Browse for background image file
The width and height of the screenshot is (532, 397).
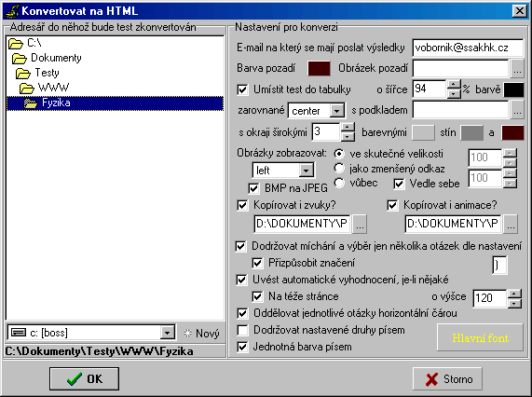[x=517, y=69]
